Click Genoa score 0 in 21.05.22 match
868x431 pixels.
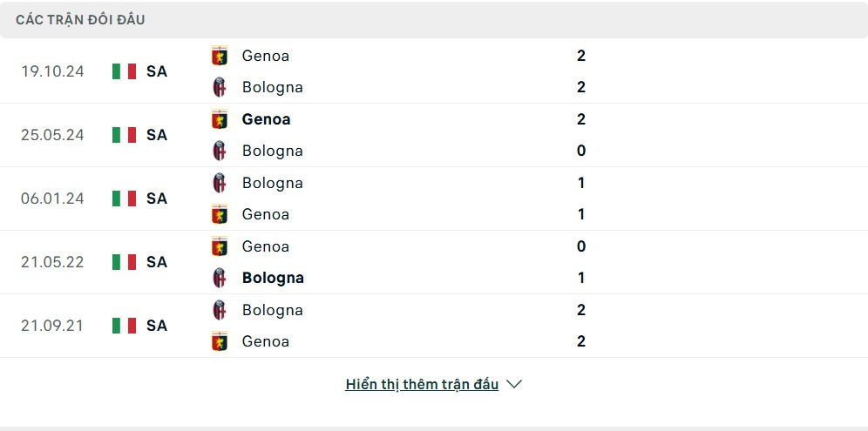tap(581, 246)
